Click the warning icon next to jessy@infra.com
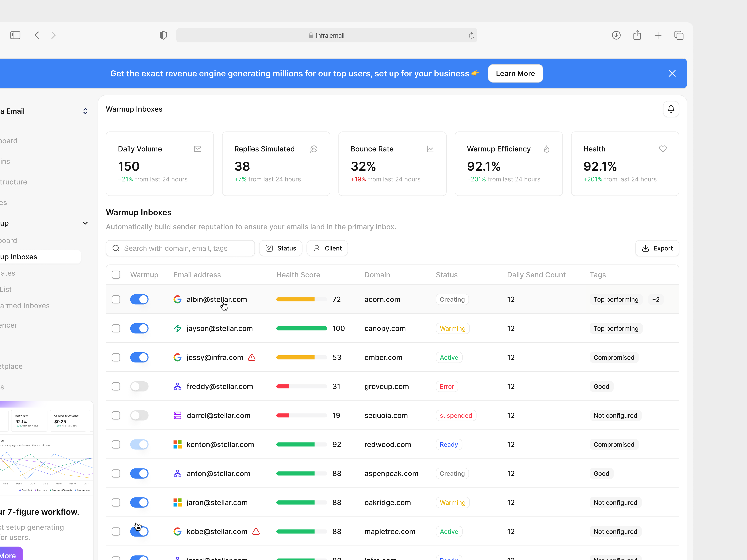The image size is (747, 560). 252,357
